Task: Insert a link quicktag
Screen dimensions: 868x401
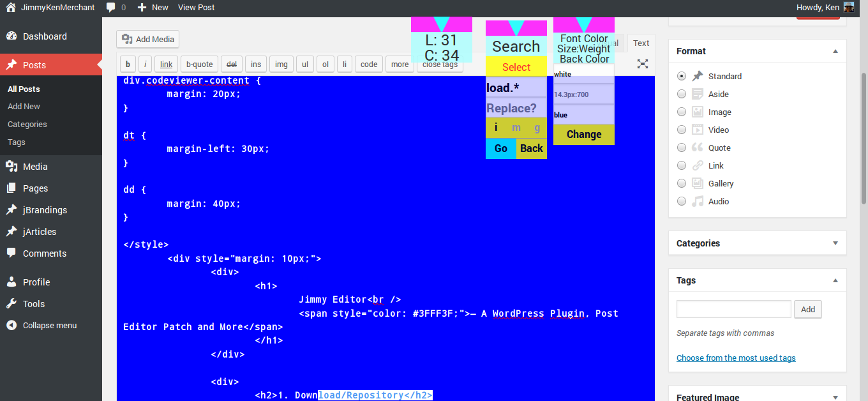Action: pos(166,64)
